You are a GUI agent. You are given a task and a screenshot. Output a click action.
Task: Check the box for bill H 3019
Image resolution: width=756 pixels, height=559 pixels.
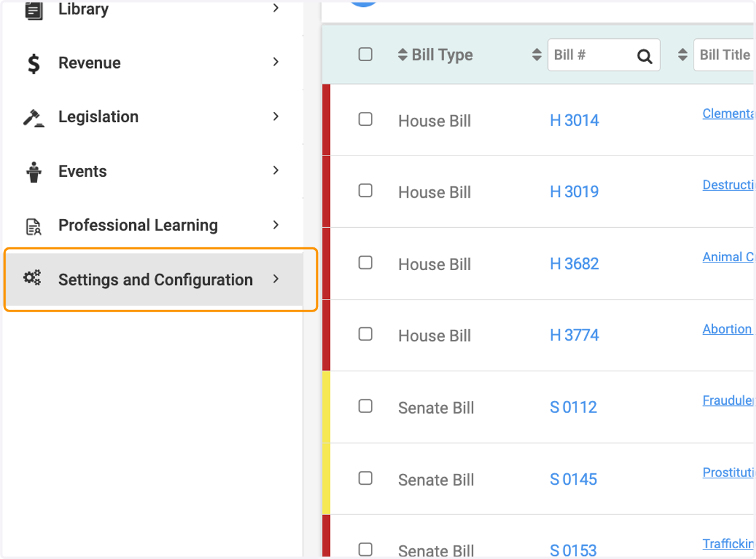point(365,190)
